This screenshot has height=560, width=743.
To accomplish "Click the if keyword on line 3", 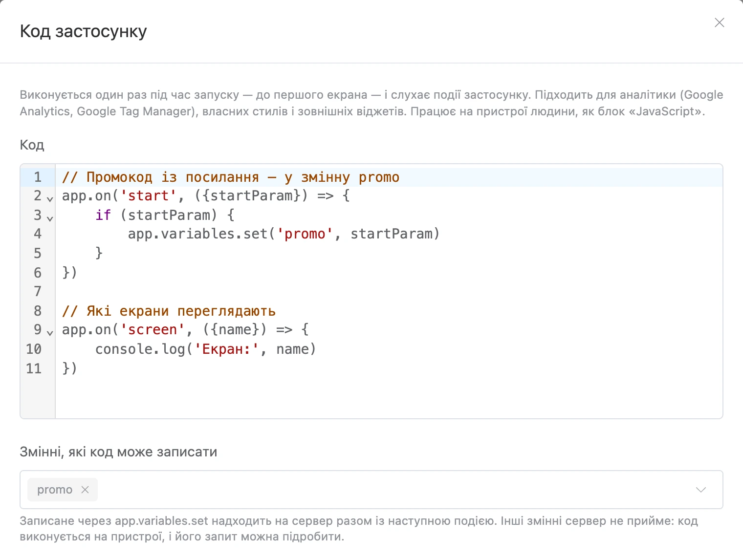I will (x=103, y=215).
